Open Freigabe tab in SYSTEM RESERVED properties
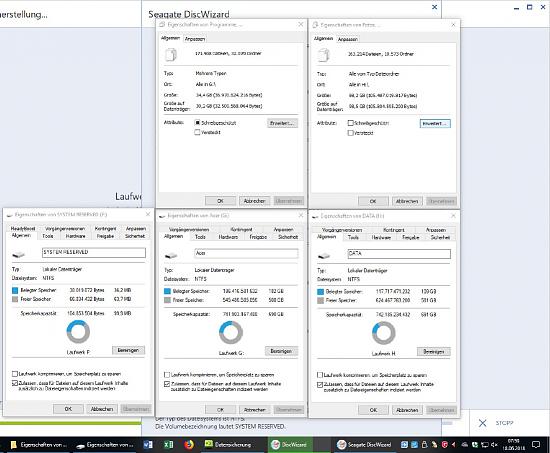The height and width of the screenshot is (453, 550). [105, 236]
